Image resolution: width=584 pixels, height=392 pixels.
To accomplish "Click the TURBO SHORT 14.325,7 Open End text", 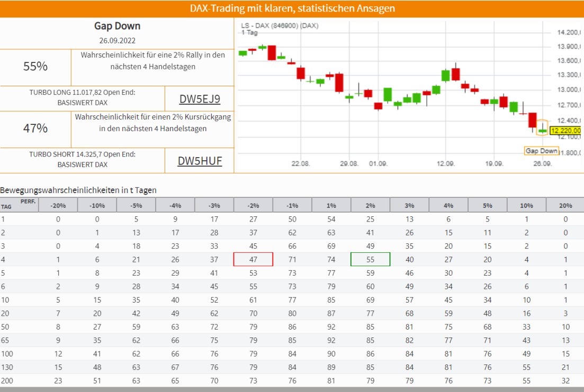I will (x=82, y=154).
